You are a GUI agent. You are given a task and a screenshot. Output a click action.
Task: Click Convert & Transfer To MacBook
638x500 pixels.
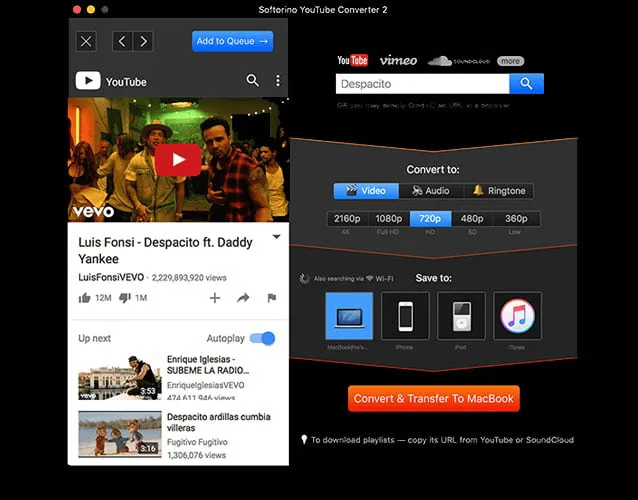tap(434, 399)
